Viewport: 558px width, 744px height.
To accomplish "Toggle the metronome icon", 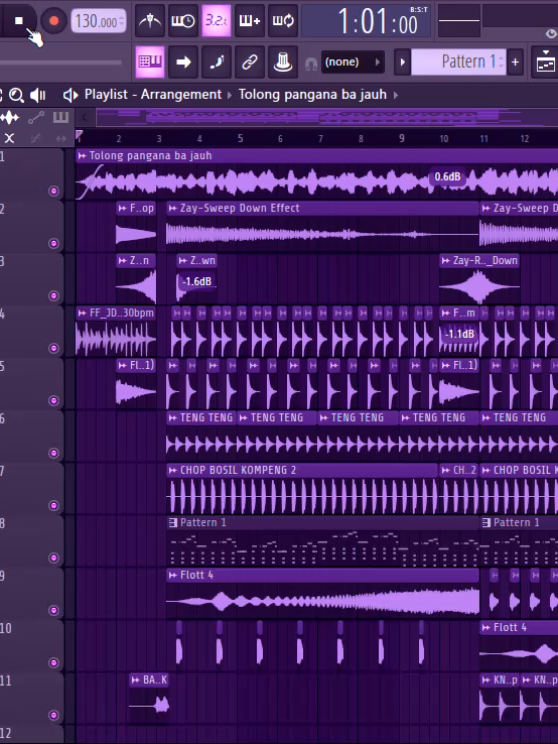I will 150,21.
